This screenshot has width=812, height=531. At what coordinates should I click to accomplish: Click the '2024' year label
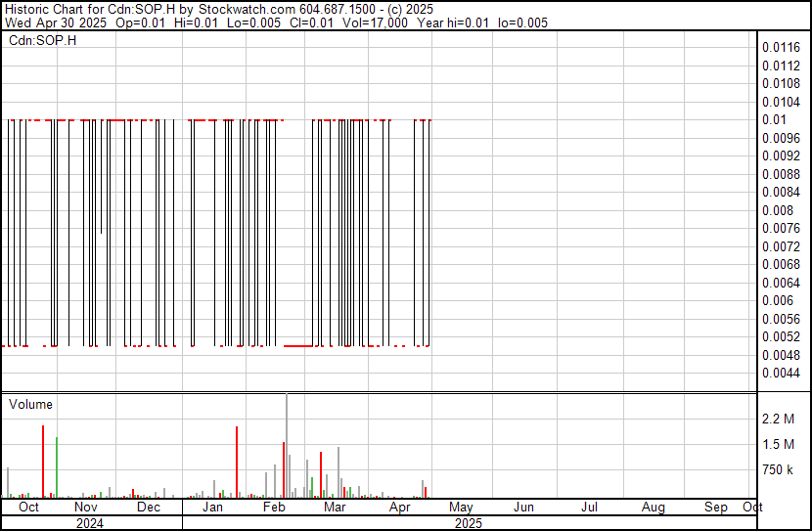point(90,523)
